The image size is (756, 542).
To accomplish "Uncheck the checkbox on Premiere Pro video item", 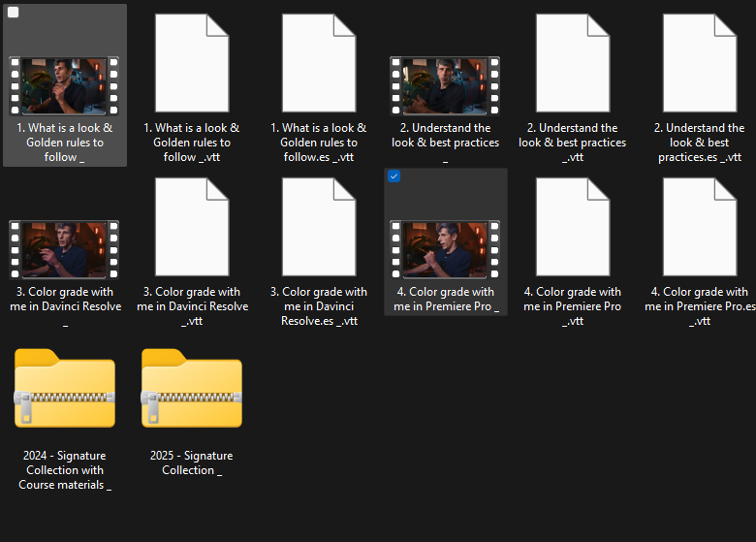I will tap(394, 176).
